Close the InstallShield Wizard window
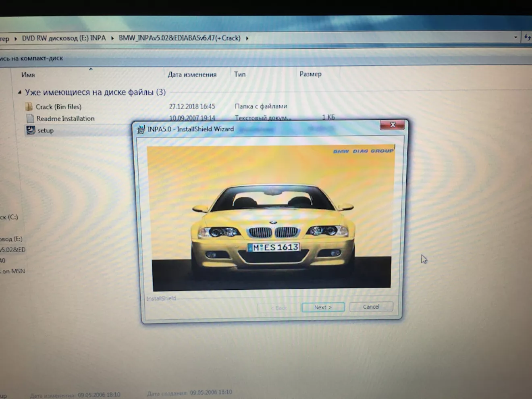The height and width of the screenshot is (399, 532). (392, 125)
